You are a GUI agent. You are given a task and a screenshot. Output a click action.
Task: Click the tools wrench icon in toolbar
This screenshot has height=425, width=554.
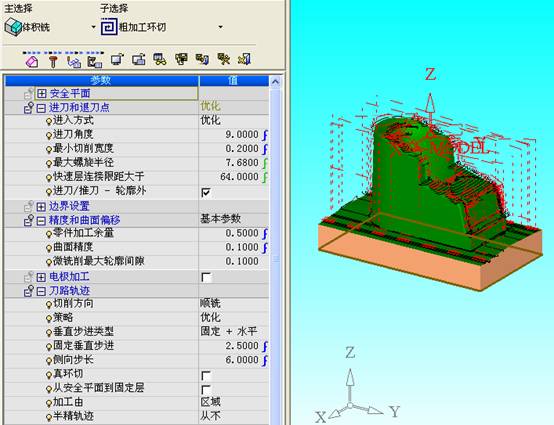[x=224, y=59]
